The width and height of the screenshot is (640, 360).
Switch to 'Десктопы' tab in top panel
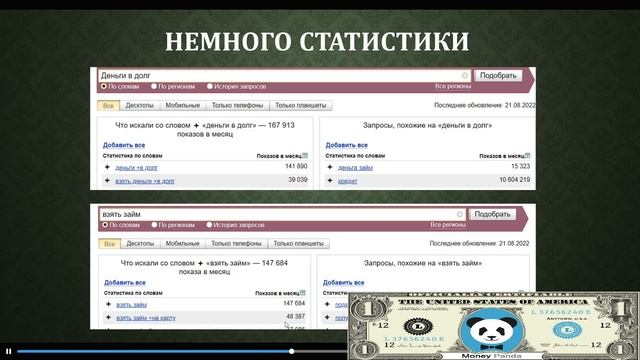point(140,105)
